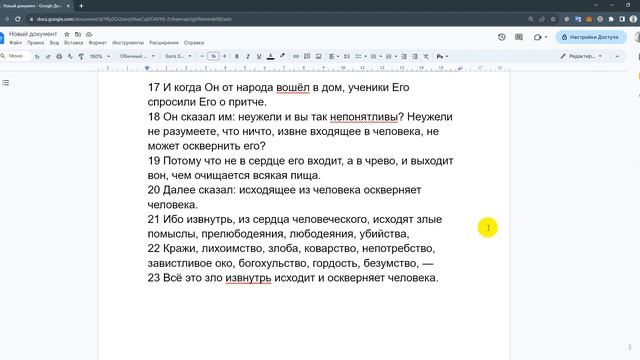Run spelling and grammar check icon
The image size is (640, 360).
70,56
